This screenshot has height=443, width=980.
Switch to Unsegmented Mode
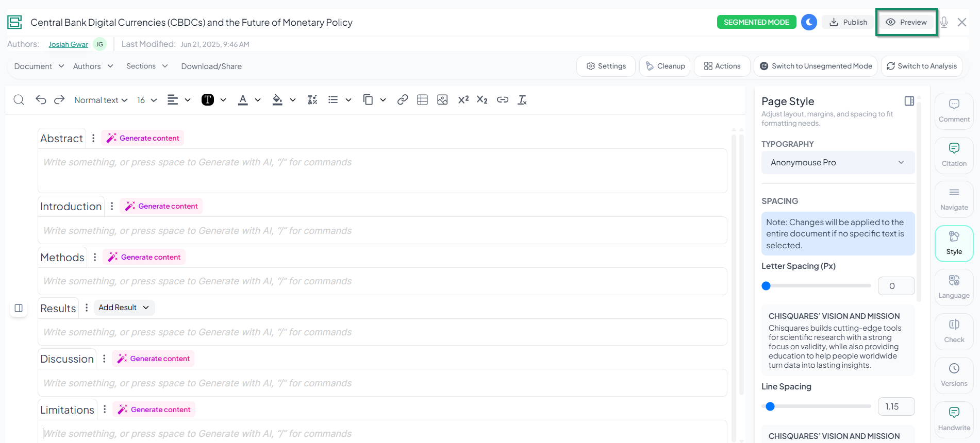point(816,66)
